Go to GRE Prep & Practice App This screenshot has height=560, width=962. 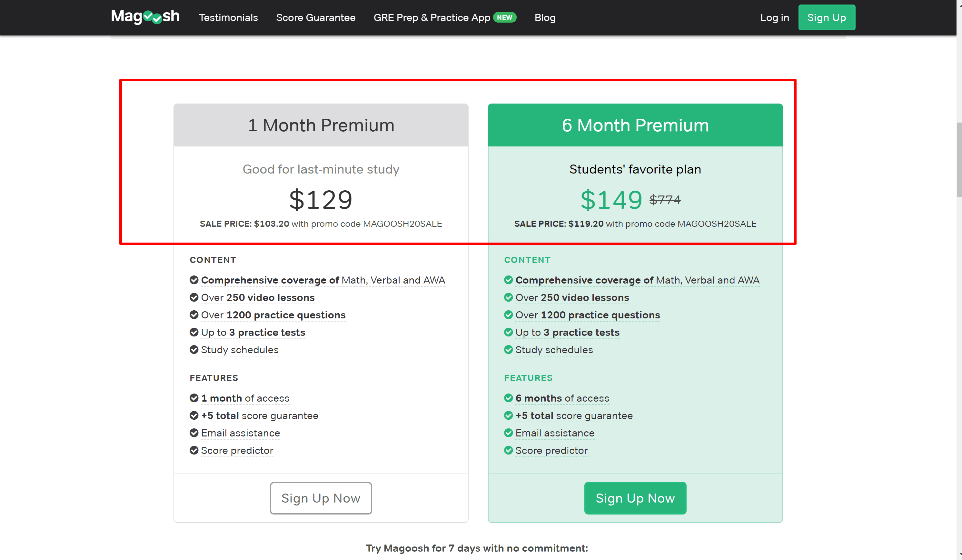point(432,17)
